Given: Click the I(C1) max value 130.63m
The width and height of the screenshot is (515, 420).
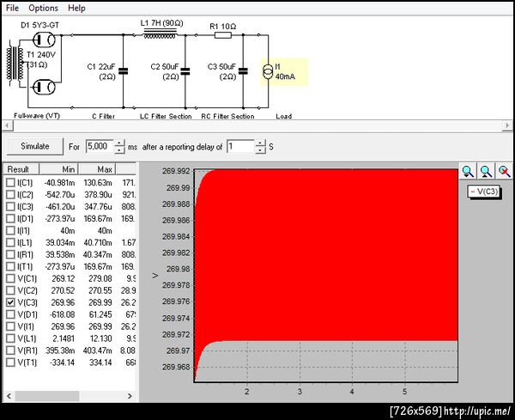Looking at the screenshot, I should pos(98,182).
